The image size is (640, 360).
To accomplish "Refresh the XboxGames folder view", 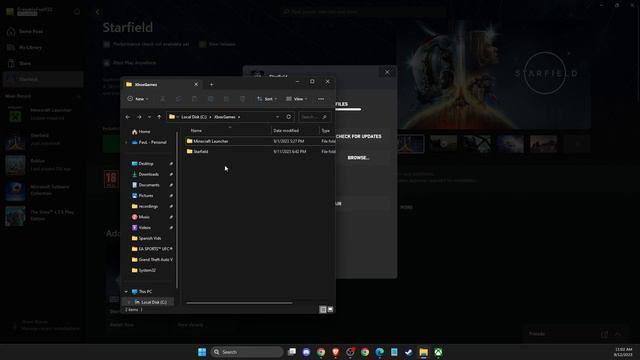I will [x=289, y=117].
